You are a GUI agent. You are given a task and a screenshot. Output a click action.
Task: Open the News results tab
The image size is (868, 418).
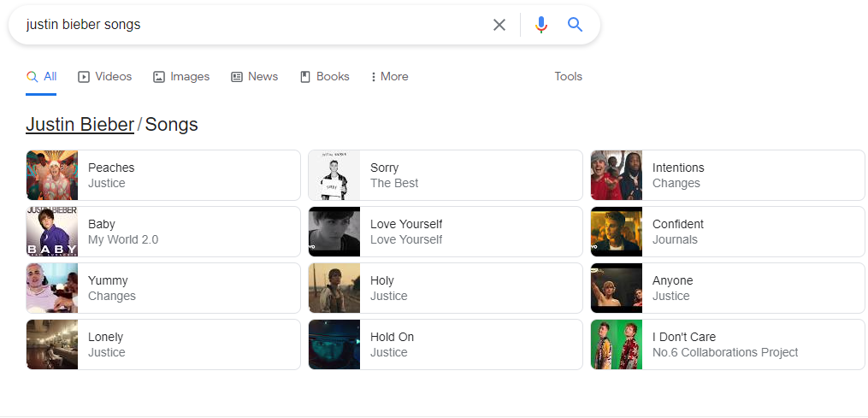tap(255, 76)
